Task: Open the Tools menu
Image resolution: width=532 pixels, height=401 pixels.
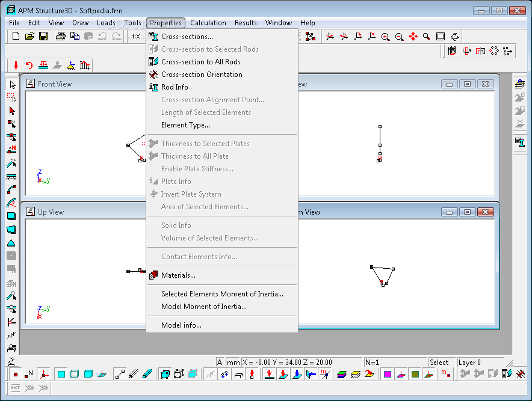Action: pyautogui.click(x=132, y=23)
